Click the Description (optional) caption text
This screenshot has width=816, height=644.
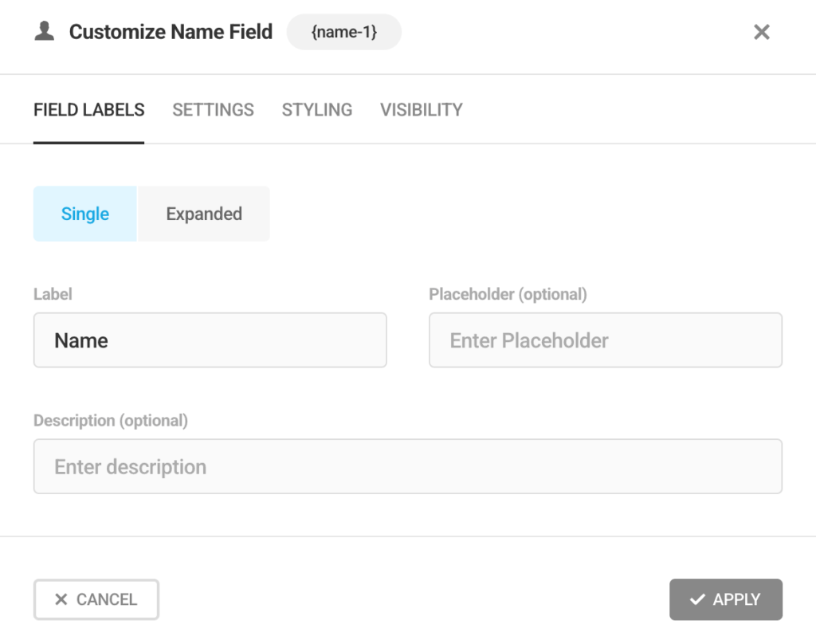(111, 420)
